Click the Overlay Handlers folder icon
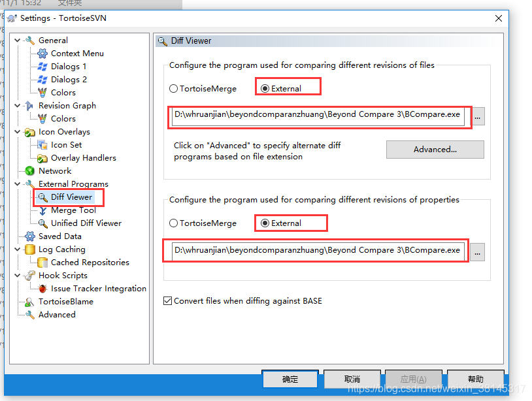The height and width of the screenshot is (401, 532). click(42, 158)
